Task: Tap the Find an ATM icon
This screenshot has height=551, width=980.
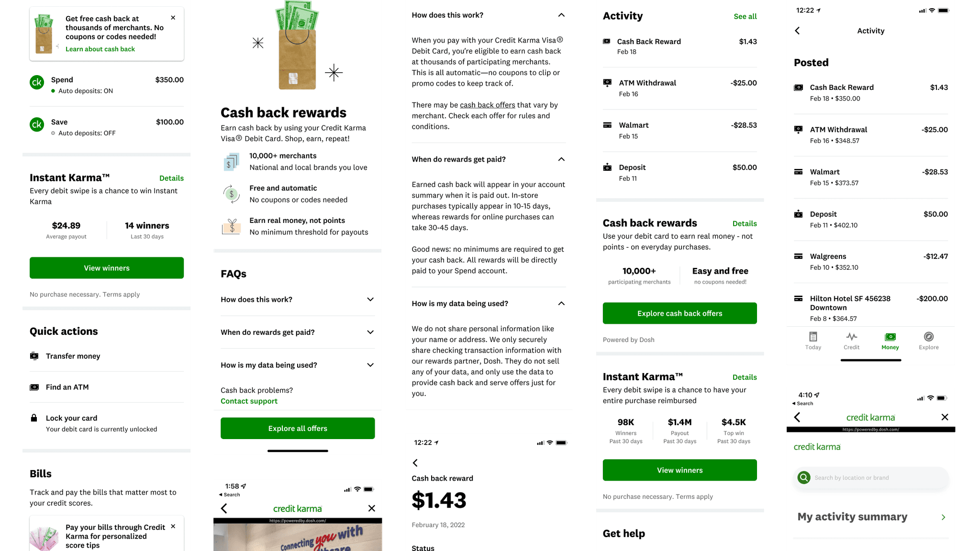Action: click(34, 387)
